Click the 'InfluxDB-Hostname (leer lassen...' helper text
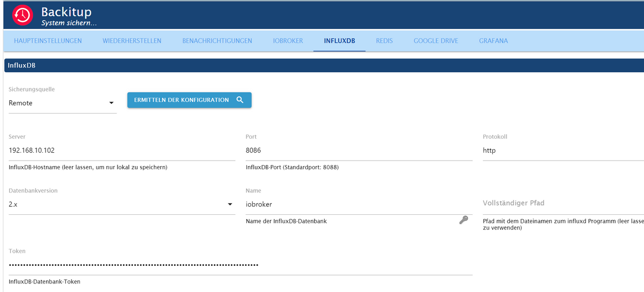This screenshot has height=292, width=644. 88,168
